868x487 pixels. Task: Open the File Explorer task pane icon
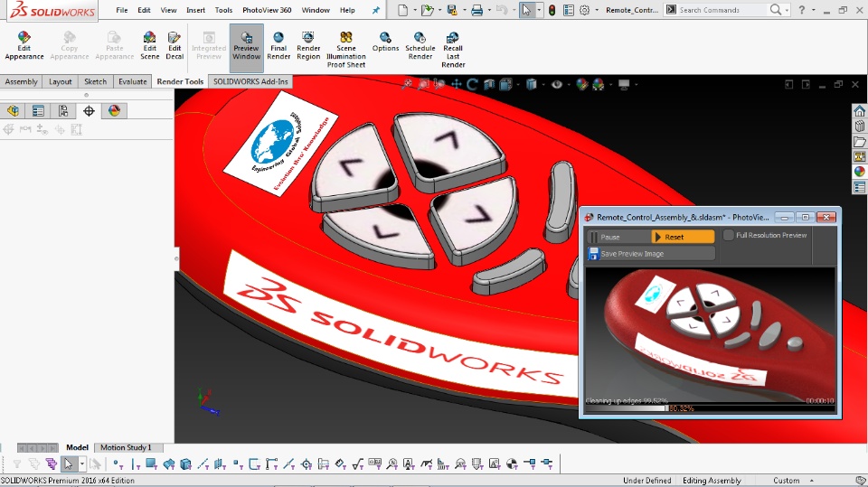click(859, 142)
